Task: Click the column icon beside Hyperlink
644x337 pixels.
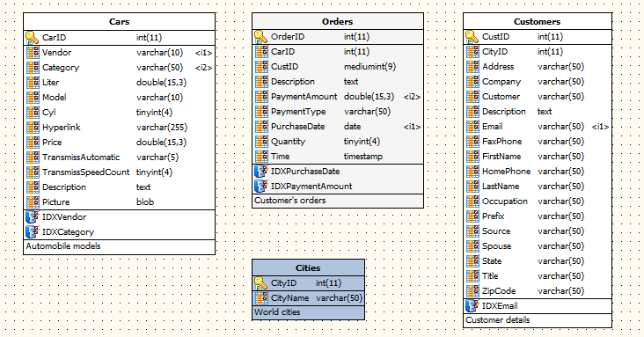Action: point(33,128)
